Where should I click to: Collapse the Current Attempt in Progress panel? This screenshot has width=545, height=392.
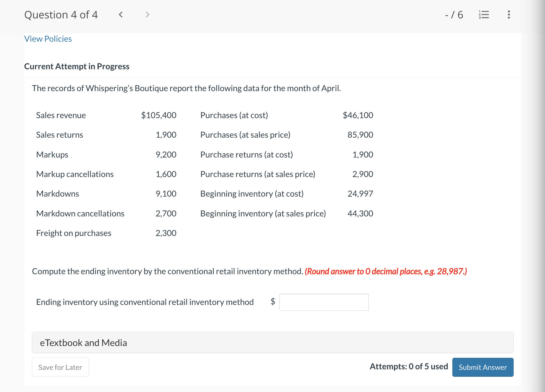pos(77,66)
